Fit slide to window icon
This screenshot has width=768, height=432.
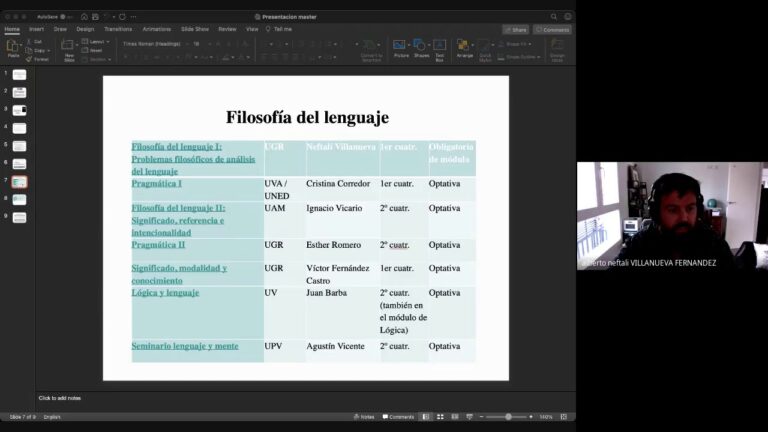click(x=564, y=417)
